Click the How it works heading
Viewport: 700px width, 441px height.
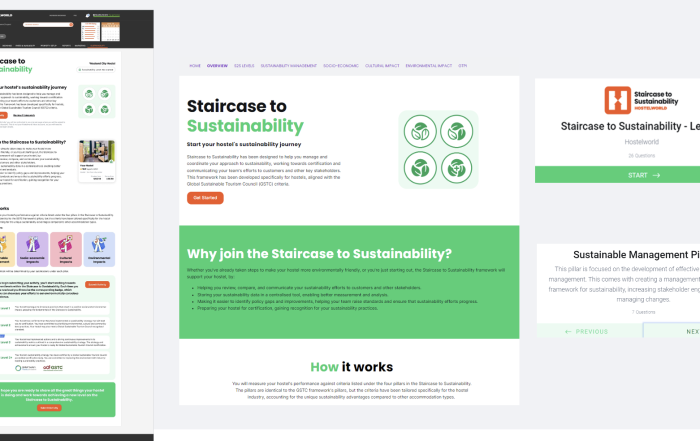[352, 367]
